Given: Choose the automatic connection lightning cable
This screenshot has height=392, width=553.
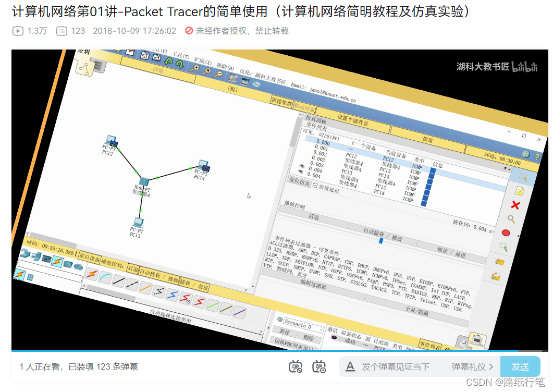Looking at the screenshot, I should point(92,274).
